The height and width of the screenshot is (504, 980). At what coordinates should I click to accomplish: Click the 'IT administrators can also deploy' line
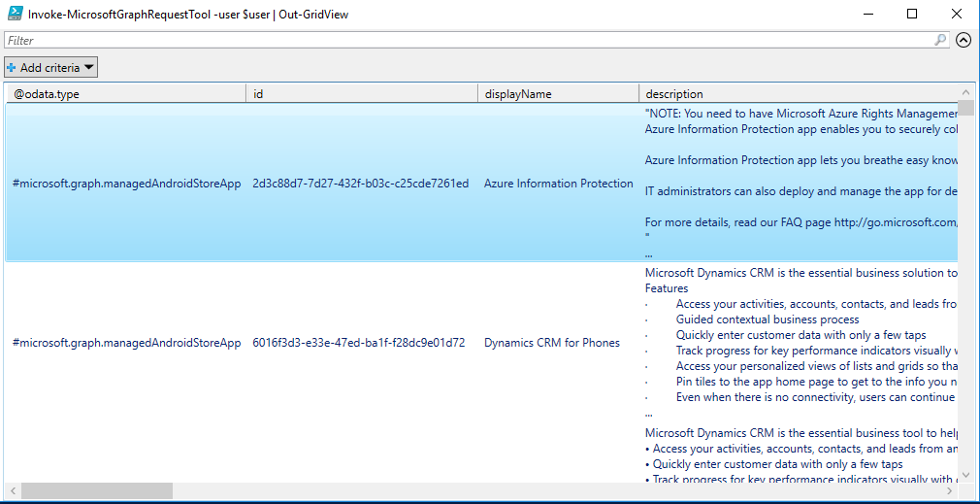[801, 191]
